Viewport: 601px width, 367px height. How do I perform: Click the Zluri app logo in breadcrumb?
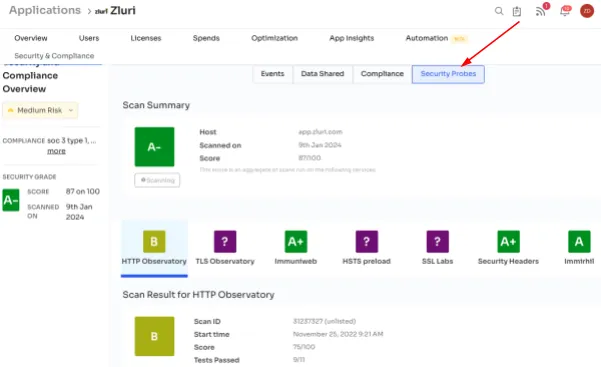pyautogui.click(x=101, y=12)
